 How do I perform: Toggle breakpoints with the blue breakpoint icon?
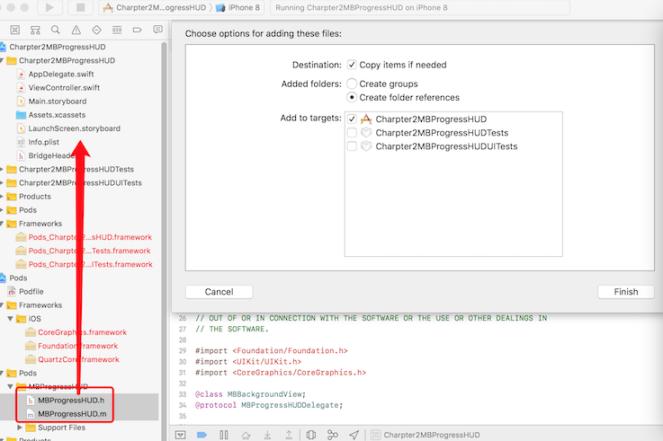coord(201,435)
